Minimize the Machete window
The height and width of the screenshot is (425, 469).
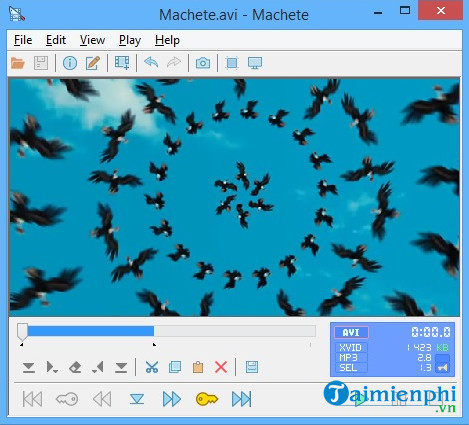(378, 12)
